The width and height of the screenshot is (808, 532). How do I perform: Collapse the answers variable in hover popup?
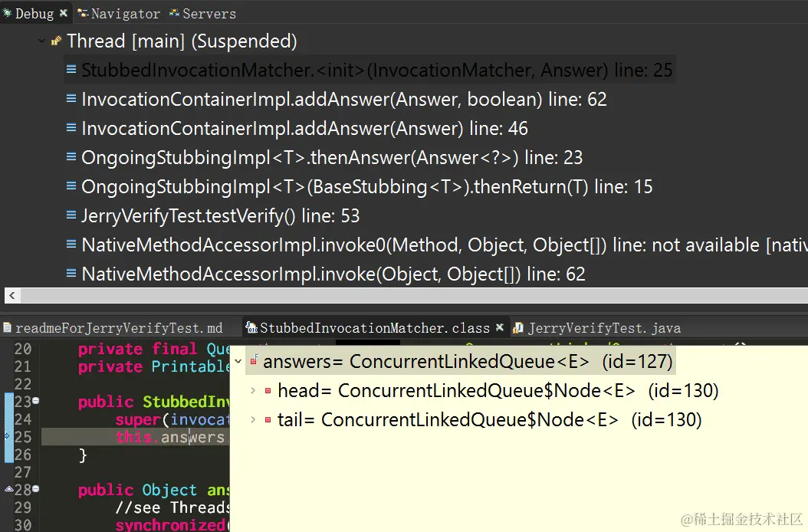click(238, 361)
